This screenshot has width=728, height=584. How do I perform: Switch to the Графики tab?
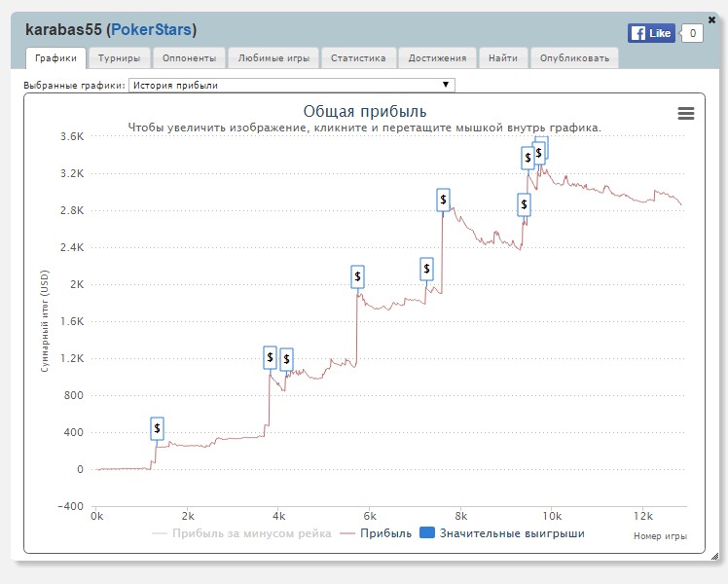(x=55, y=58)
